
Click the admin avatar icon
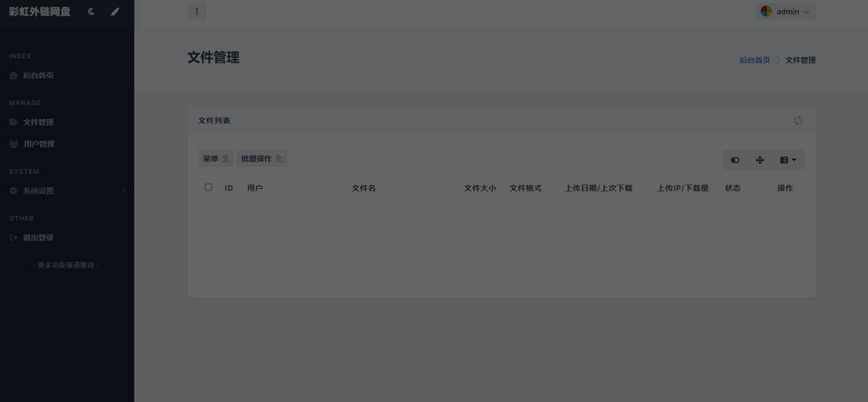coord(766,12)
